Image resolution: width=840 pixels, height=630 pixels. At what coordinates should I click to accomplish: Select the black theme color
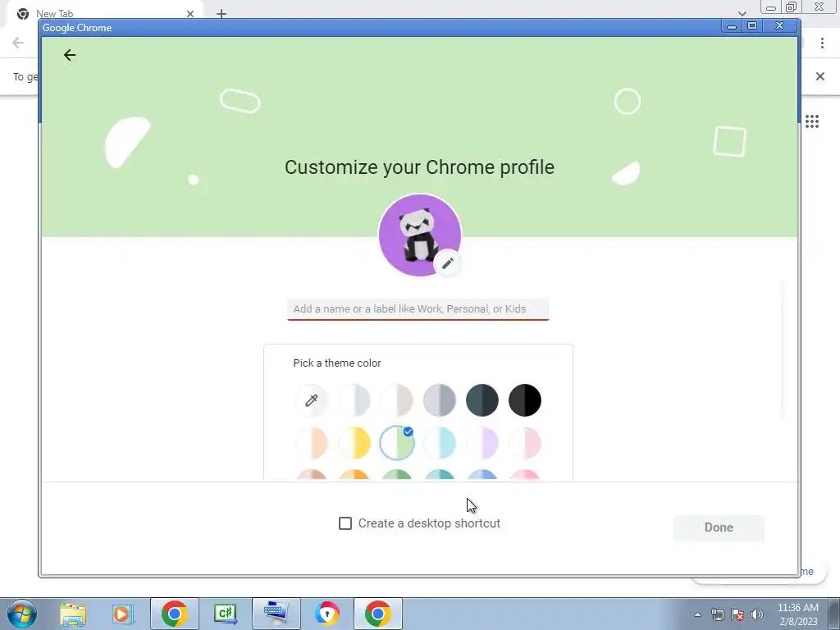click(525, 400)
